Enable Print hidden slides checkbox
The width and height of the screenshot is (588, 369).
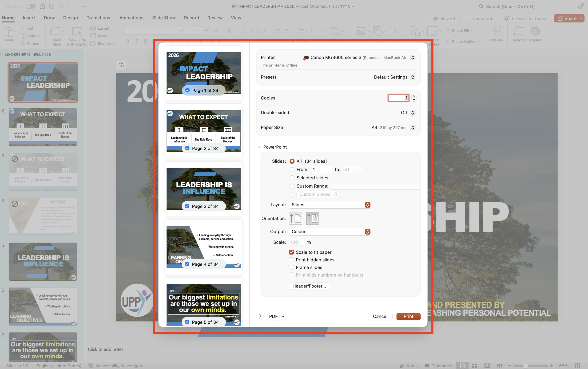[x=291, y=260]
